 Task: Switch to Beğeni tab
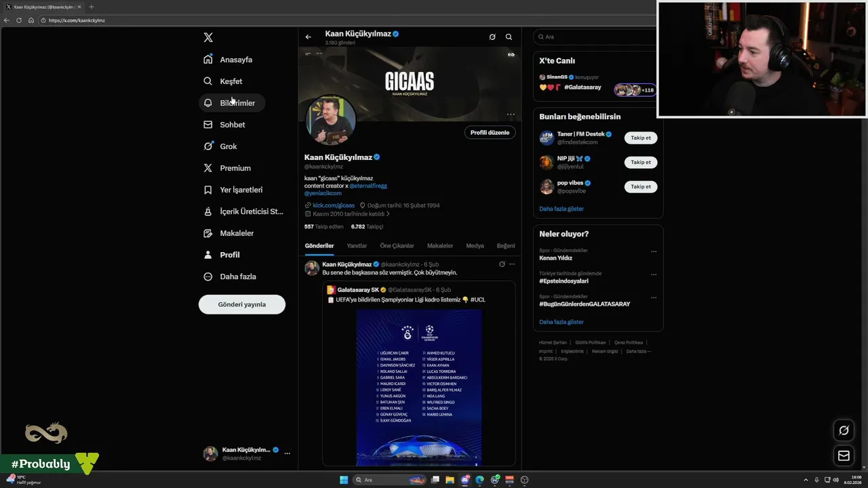[506, 246]
